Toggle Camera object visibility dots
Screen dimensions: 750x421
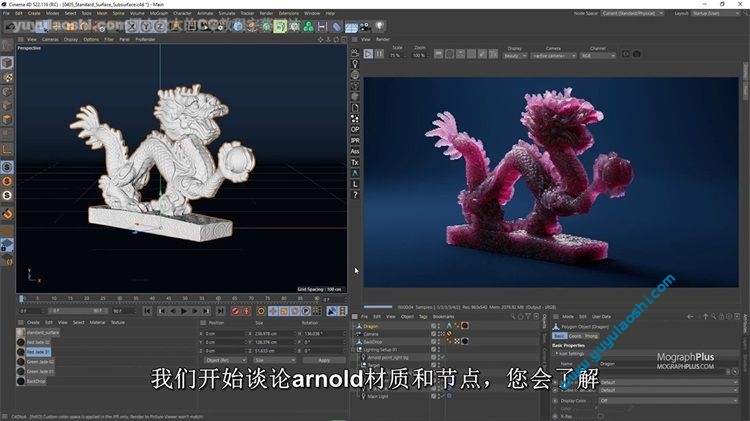tap(439, 334)
